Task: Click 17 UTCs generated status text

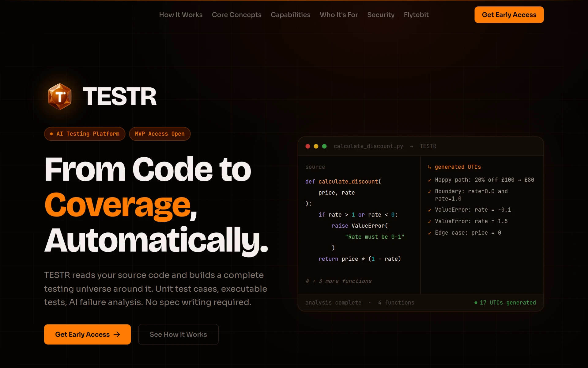Action: (x=508, y=303)
